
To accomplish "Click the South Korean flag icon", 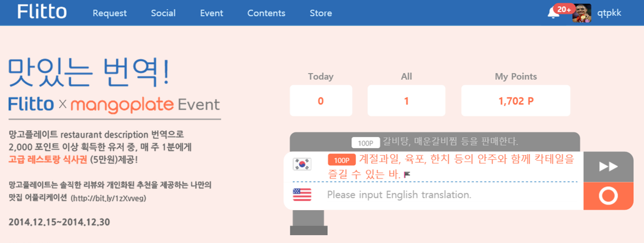I will [x=302, y=164].
